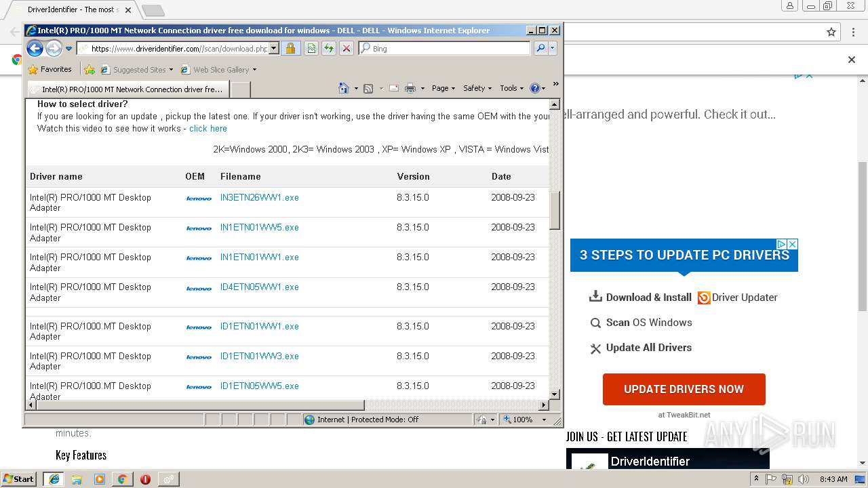
Task: Click the Print icon in IE
Action: click(410, 88)
